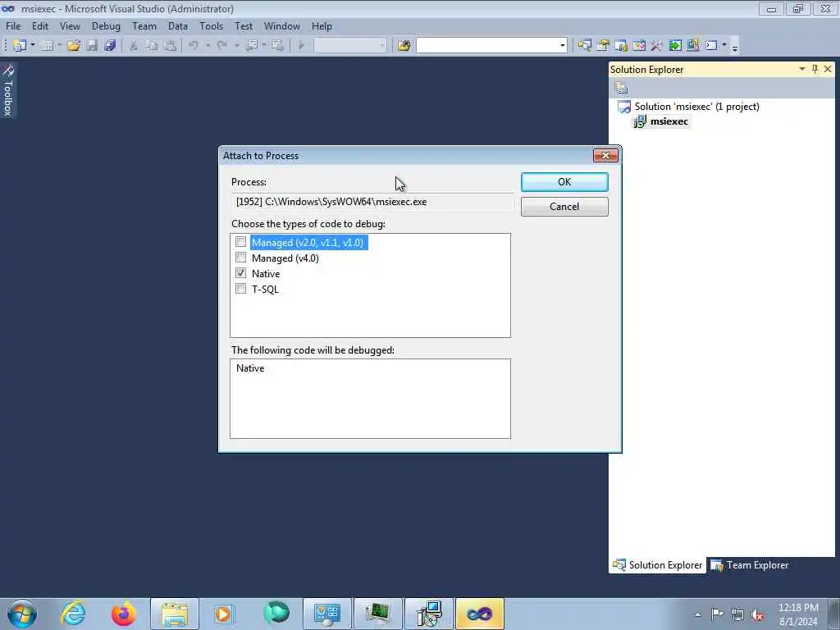Screen dimensions: 840x630
Task: Switch to the Team Explorer tab
Action: [x=750, y=565]
